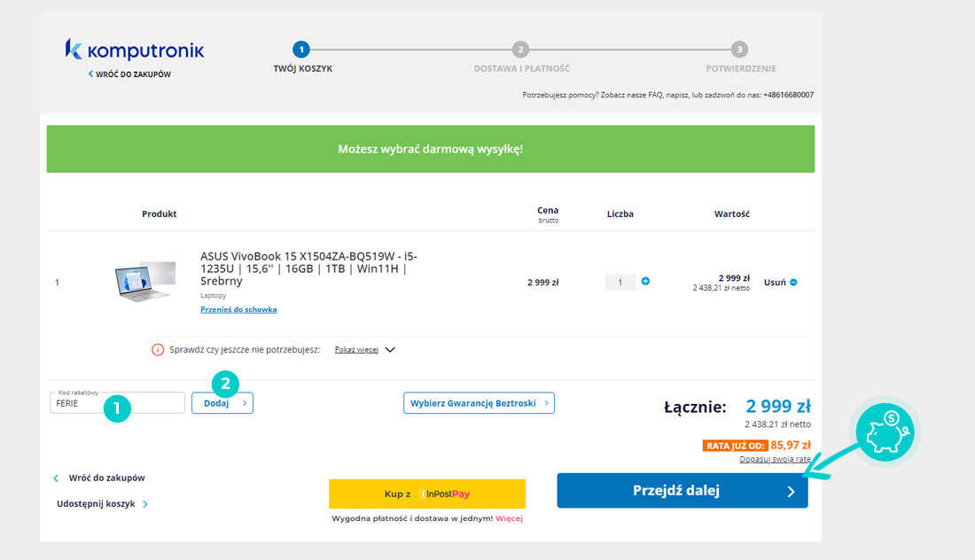Click 'Pokaż więcej' link

click(356, 350)
